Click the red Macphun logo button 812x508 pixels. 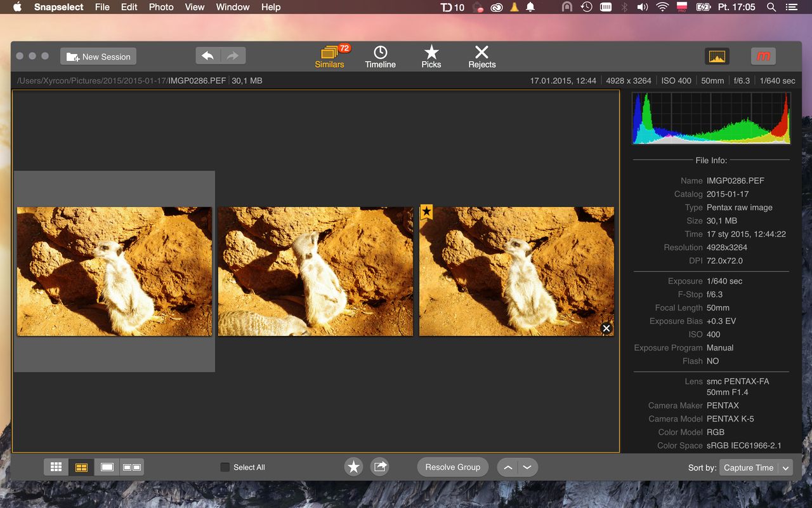click(x=764, y=57)
